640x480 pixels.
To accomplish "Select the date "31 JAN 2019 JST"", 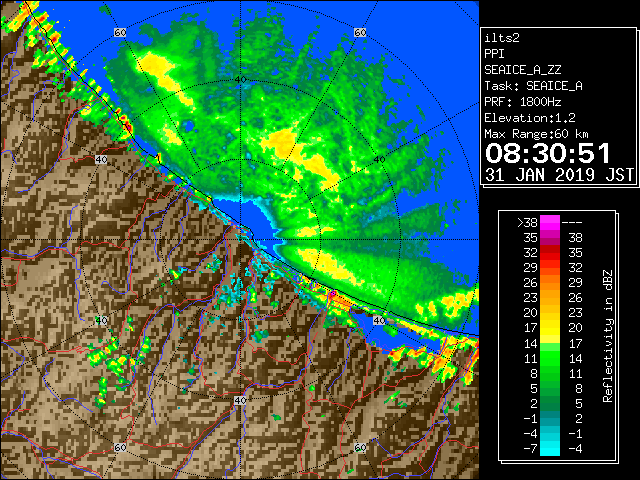I will point(559,175).
